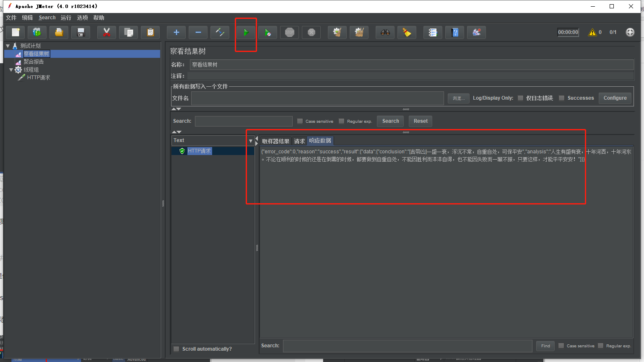
Task: Select the HTTP请求 sampler in the tree
Action: click(38, 78)
